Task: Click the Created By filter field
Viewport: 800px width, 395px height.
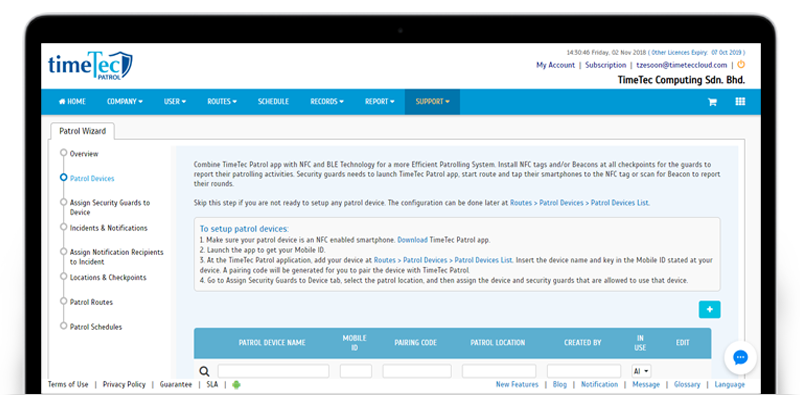Action: click(584, 371)
